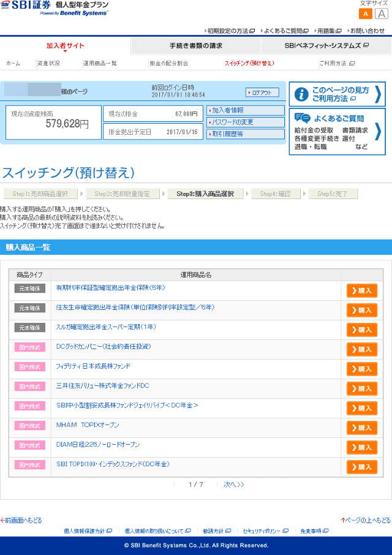Select the large font size A
The image size is (392, 555).
[x=382, y=14]
